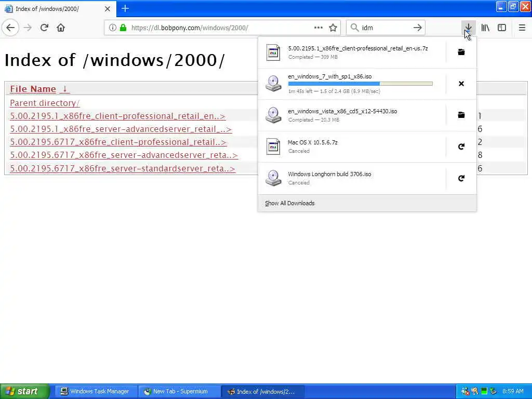The image size is (532, 399).
Task: Download 5.00.2195.1 client-professional retail link
Action: point(118,116)
